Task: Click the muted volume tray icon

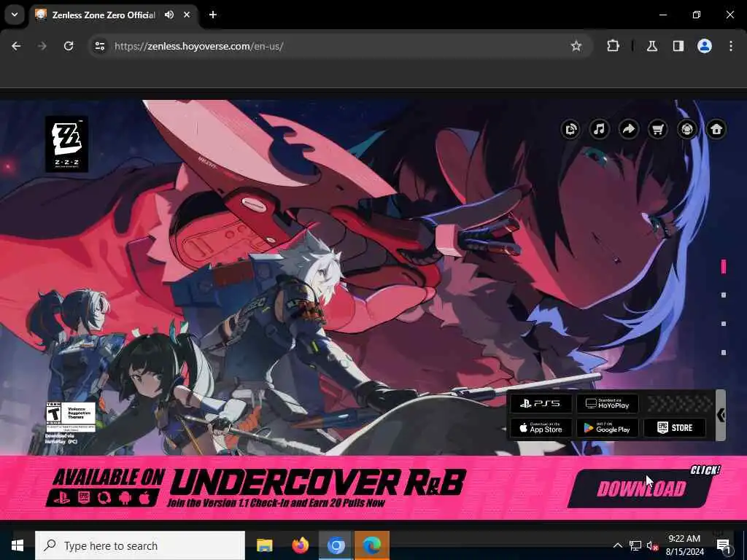Action: click(x=651, y=545)
